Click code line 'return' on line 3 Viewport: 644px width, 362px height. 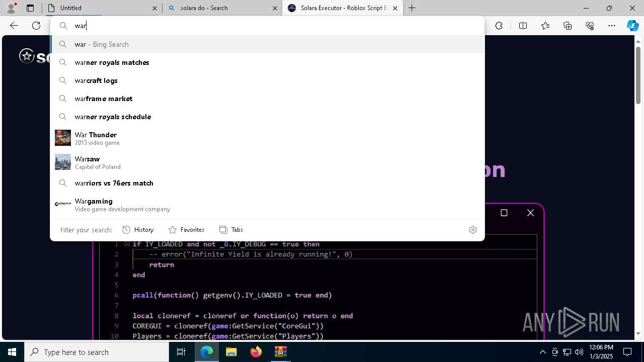[x=162, y=264]
